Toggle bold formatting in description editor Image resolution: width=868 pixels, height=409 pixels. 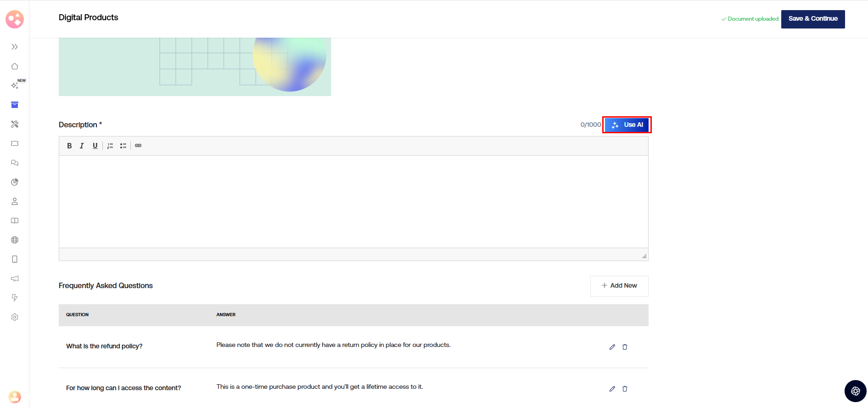click(x=69, y=146)
